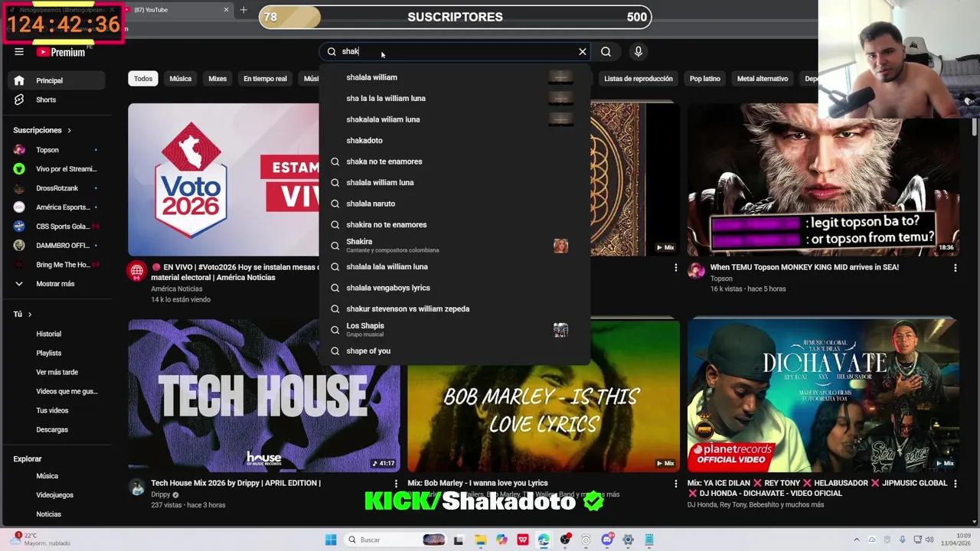Screen dimensions: 980x551
Task: Open more options for Bob Marley mix
Action: click(x=675, y=484)
